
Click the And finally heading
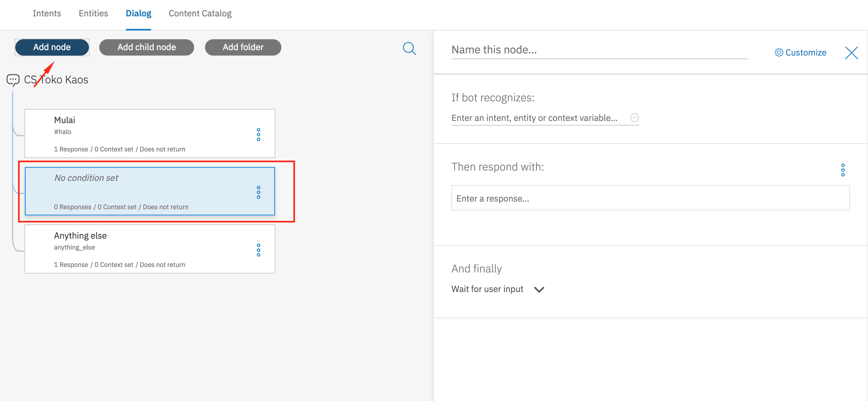click(477, 269)
